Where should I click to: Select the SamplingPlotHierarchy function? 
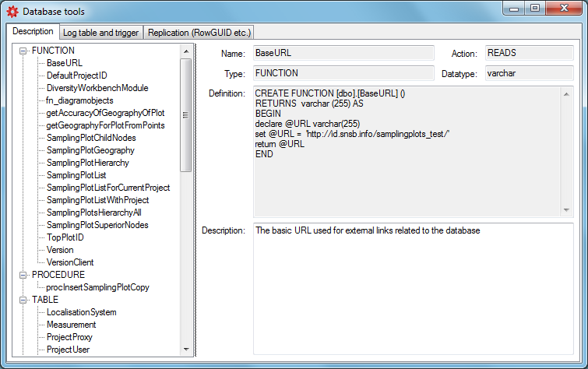click(87, 163)
